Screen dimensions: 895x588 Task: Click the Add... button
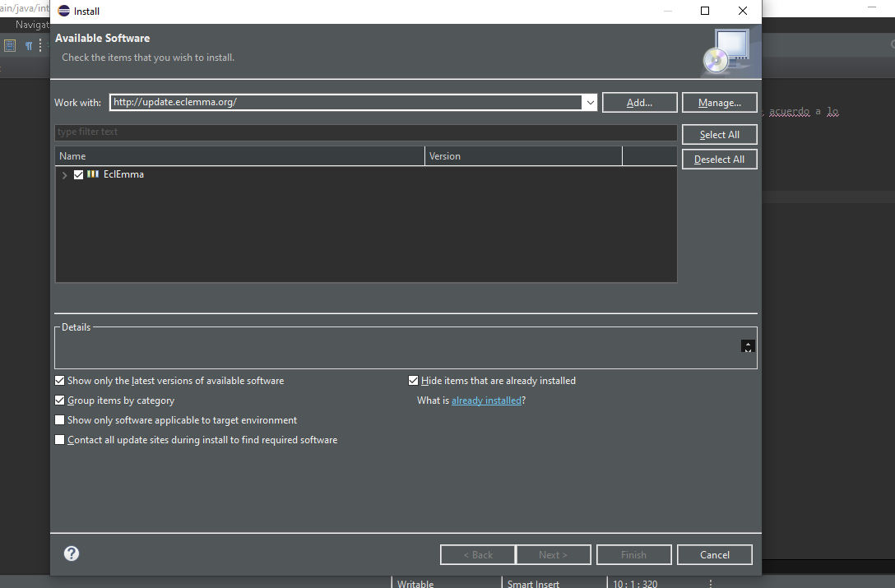(639, 103)
